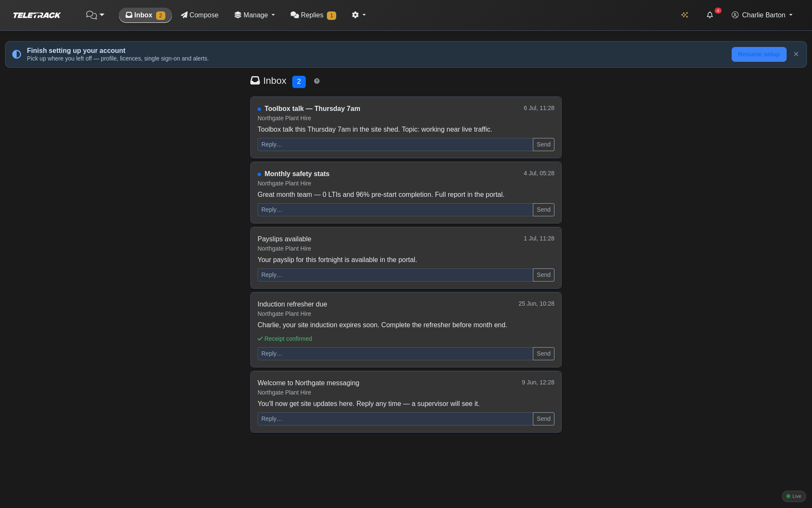812x508 pixels.
Task: Click the Inbox heading tray icon
Action: (x=255, y=80)
